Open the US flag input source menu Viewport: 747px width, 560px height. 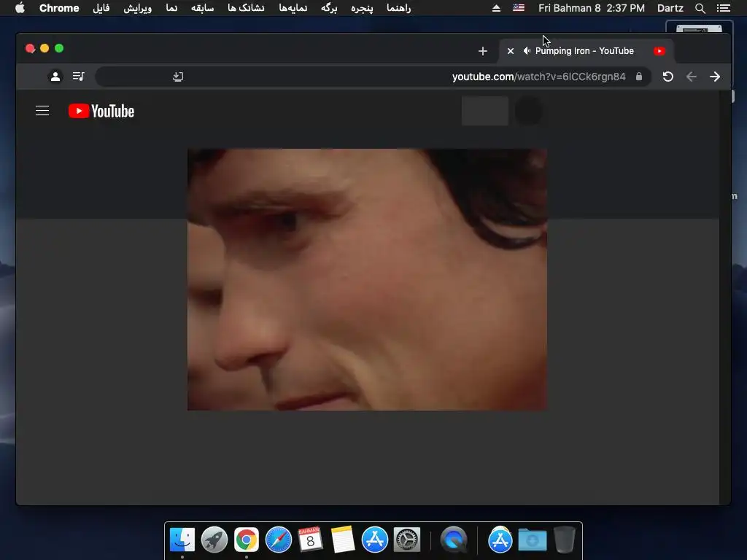pos(519,8)
